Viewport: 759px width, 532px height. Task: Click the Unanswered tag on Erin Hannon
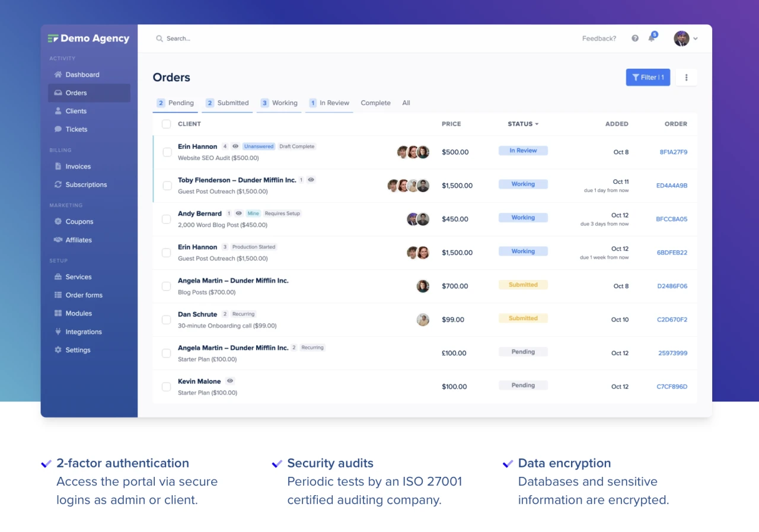pyautogui.click(x=259, y=146)
